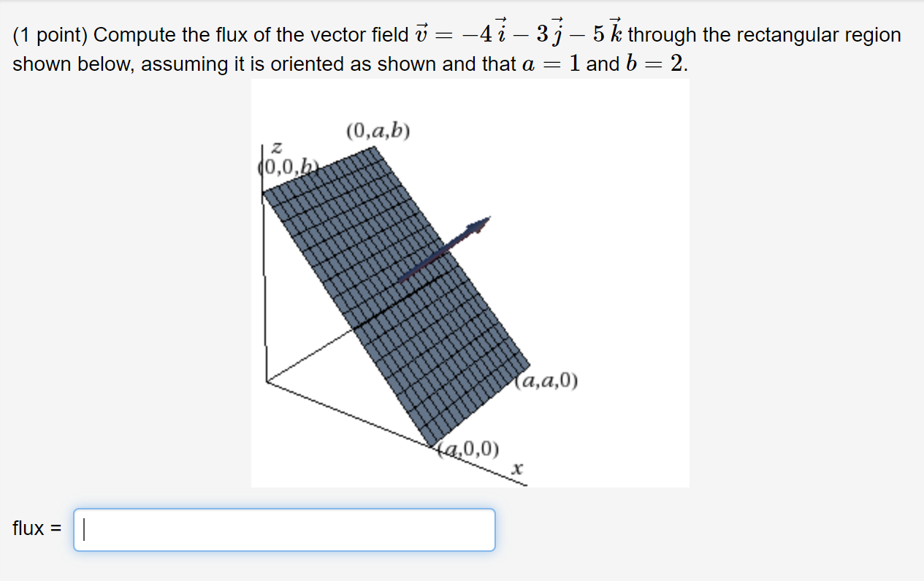Click the flux = label
The width and height of the screenshot is (924, 581).
click(36, 528)
